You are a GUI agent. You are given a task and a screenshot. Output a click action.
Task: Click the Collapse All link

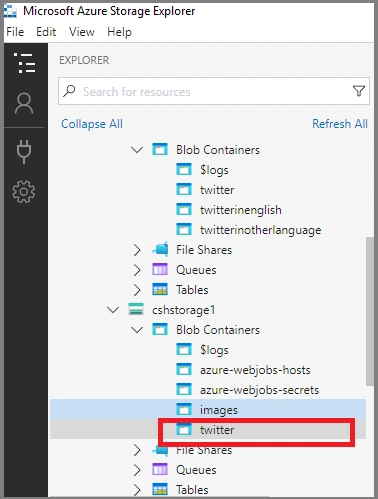(92, 124)
